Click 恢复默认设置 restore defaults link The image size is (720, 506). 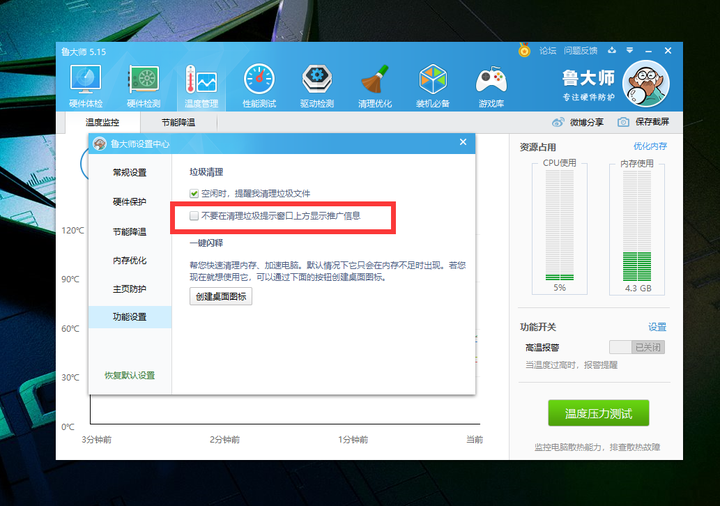[x=129, y=376]
